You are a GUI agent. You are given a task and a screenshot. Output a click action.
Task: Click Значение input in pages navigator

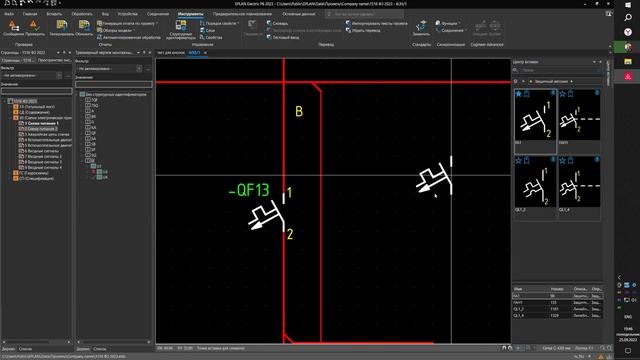(37, 91)
